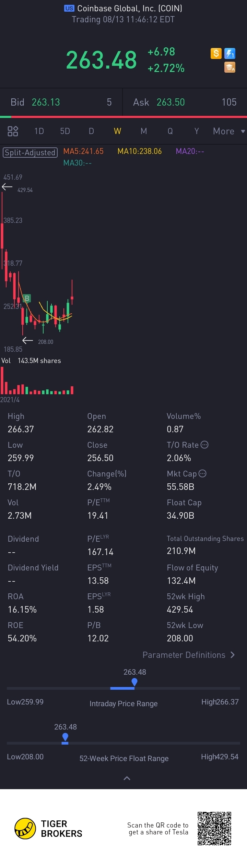Tap the Tesla share QR code
This screenshot has width=247, height=868.
214,828
